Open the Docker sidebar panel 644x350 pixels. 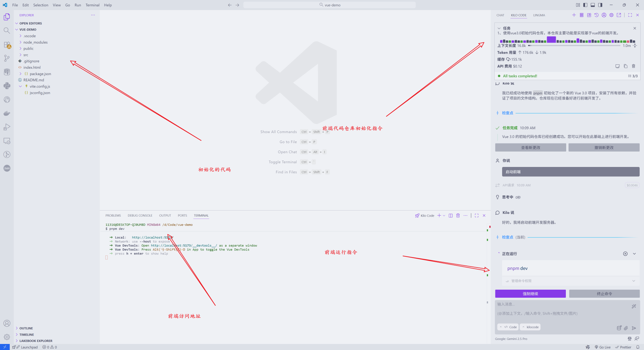pyautogui.click(x=7, y=113)
